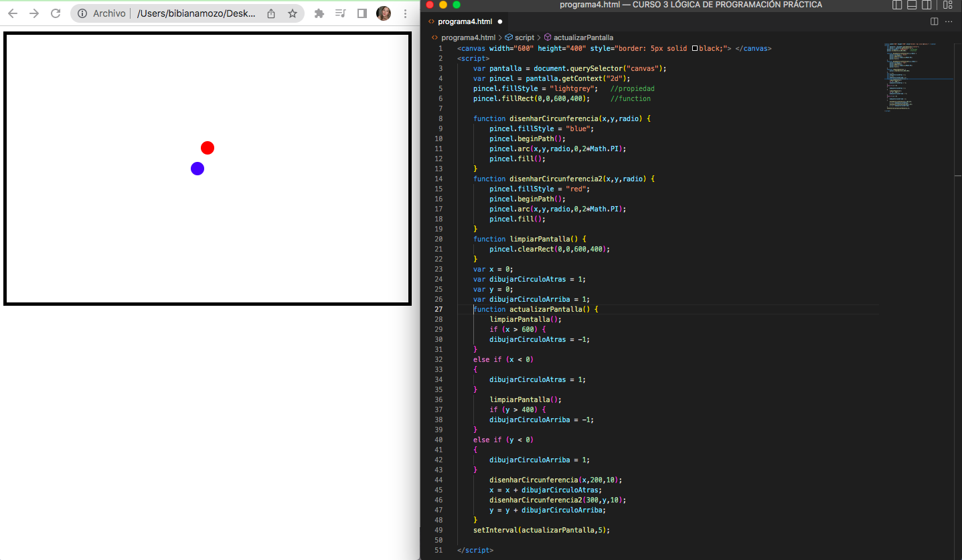Bookmark this page with the star icon
Viewport: 962px width, 560px height.
[x=293, y=13]
